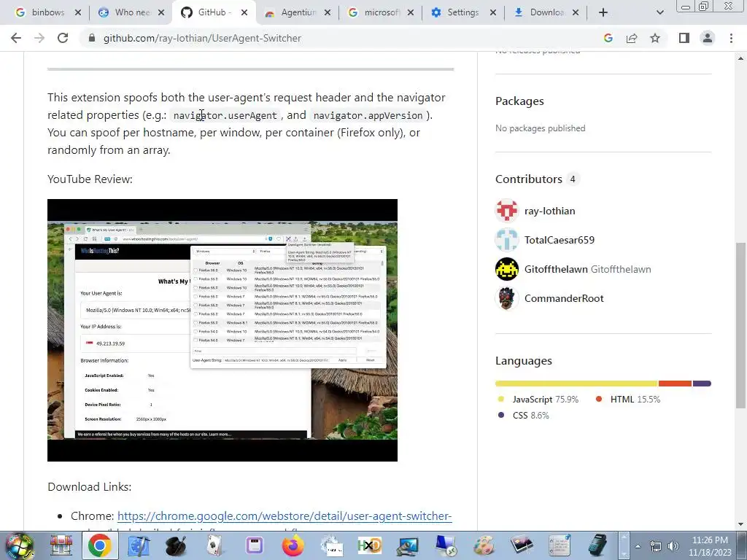
Task: Open the Paint palette taskbar icon
Action: 484,545
